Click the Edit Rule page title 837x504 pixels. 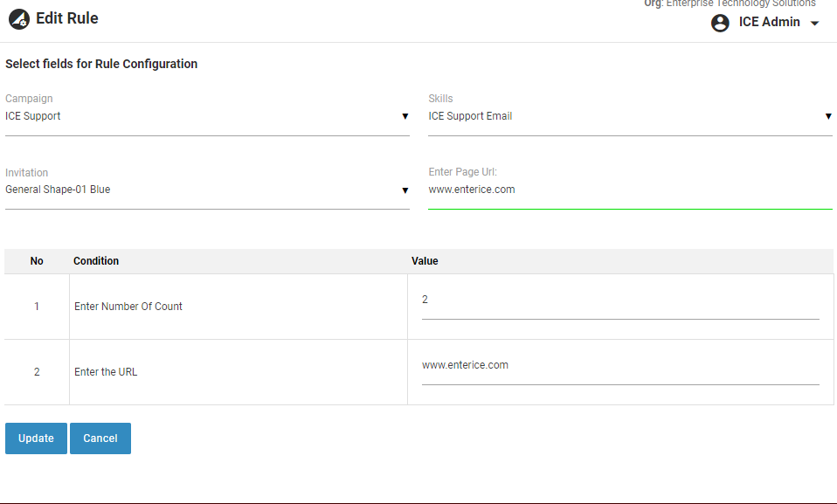67,18
